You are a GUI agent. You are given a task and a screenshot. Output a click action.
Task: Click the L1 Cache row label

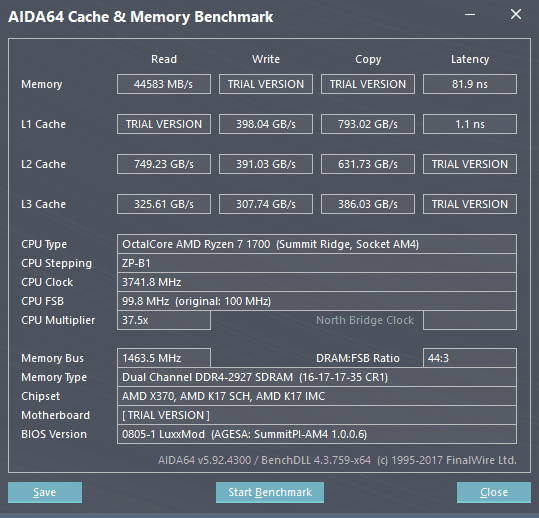tap(43, 124)
